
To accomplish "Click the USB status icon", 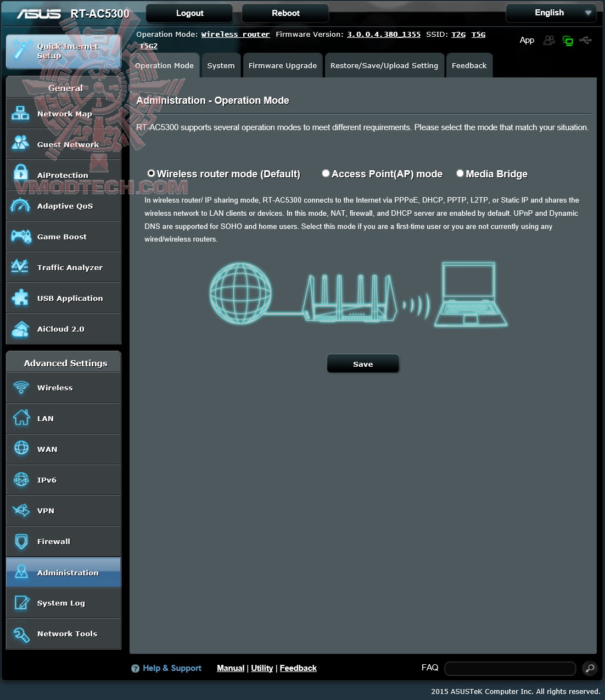I will (x=586, y=40).
